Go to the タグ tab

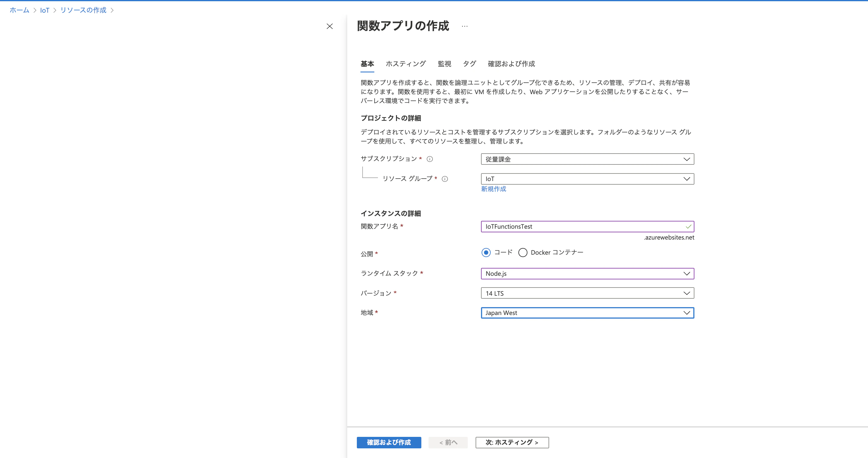(x=469, y=64)
